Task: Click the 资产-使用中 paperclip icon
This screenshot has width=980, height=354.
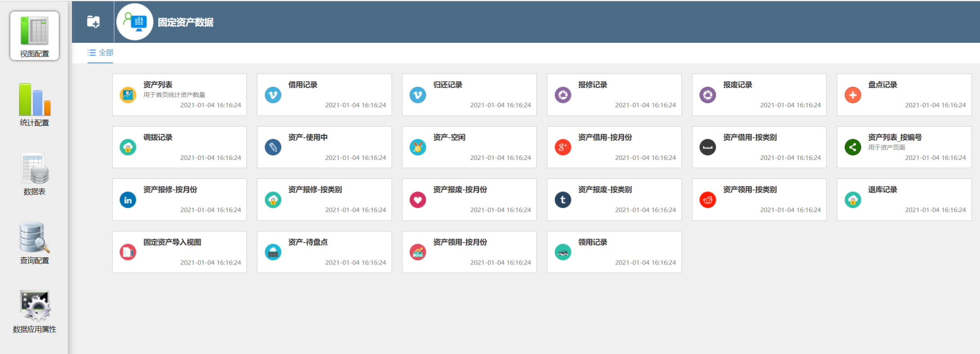Action: point(273,147)
